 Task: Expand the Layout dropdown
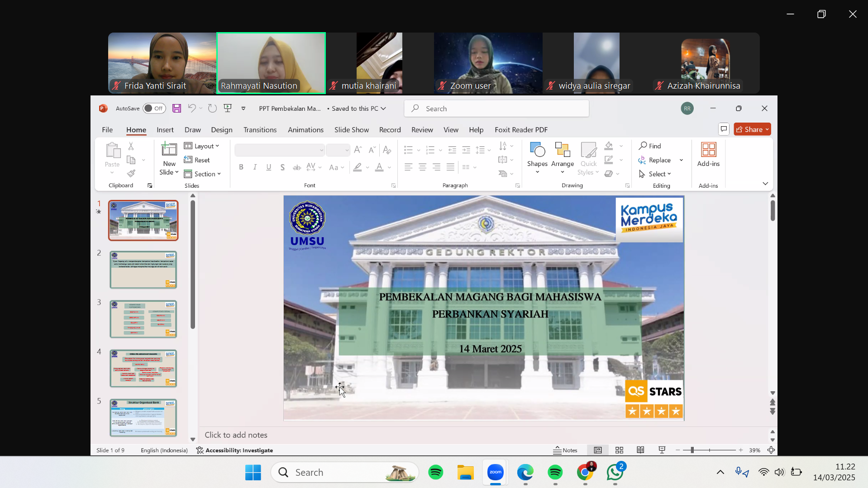tap(202, 146)
